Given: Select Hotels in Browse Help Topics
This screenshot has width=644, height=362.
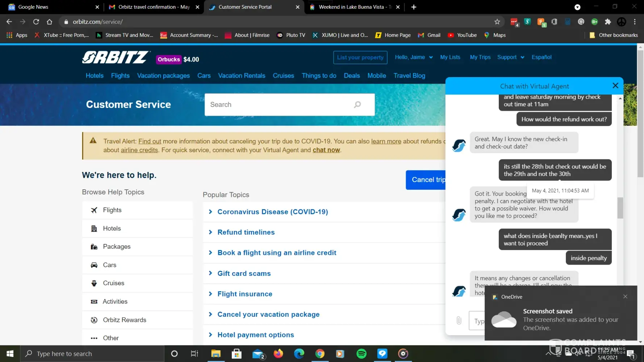Looking at the screenshot, I should (x=112, y=228).
